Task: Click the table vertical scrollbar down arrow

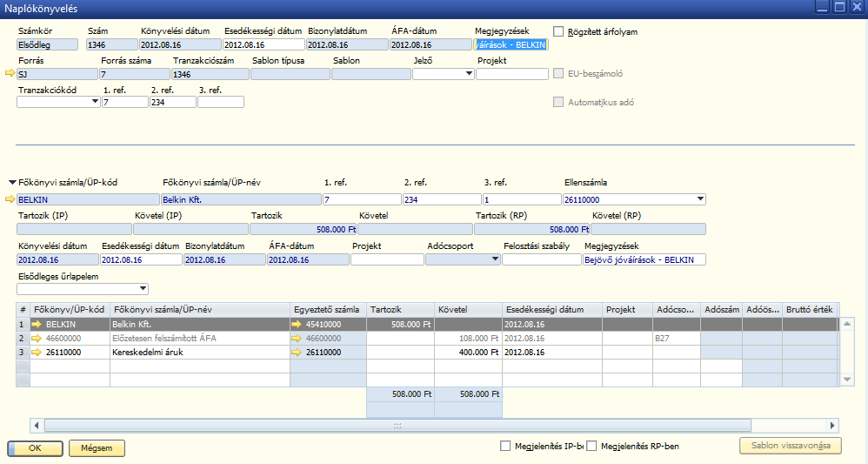Action: [x=846, y=380]
